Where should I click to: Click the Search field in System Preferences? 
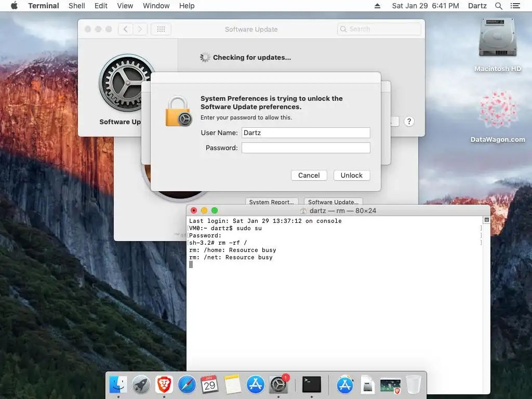[379, 29]
